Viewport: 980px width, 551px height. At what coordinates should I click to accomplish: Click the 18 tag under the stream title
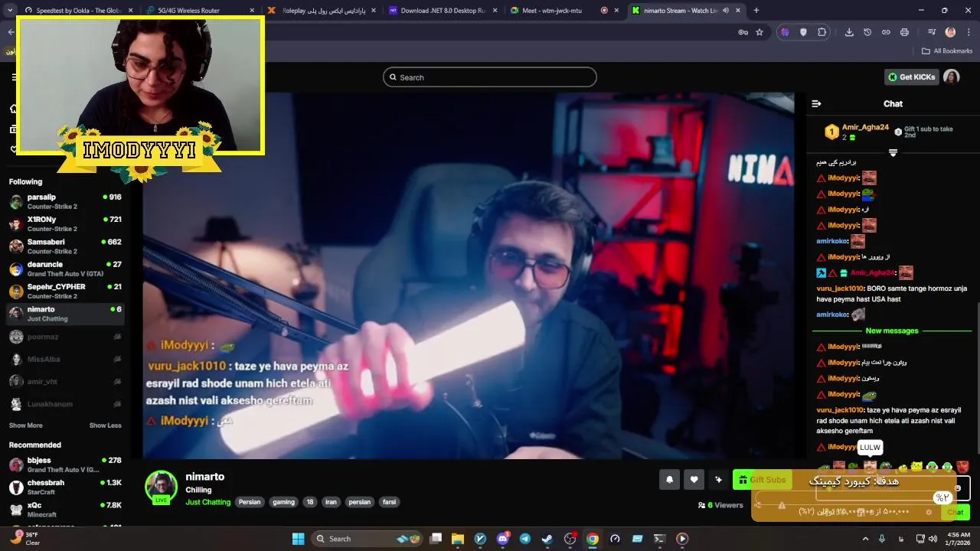(309, 502)
